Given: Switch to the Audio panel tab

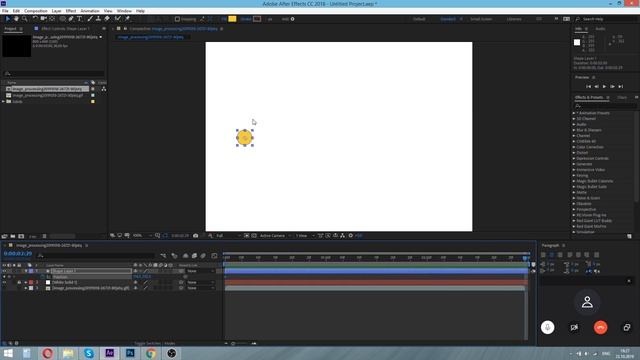Looking at the screenshot, I should [x=600, y=29].
